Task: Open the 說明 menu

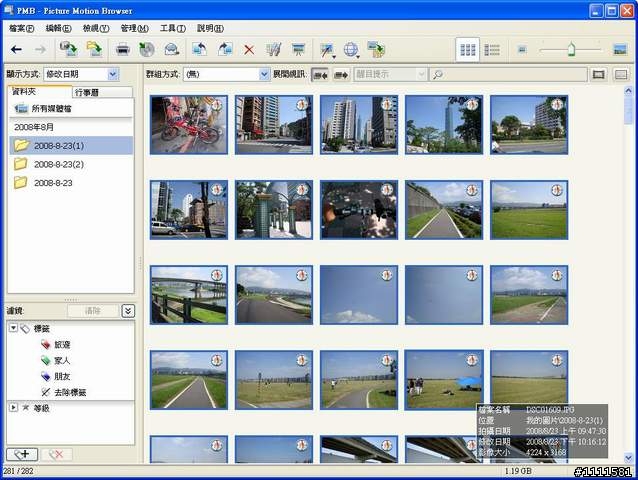Action: point(210,28)
